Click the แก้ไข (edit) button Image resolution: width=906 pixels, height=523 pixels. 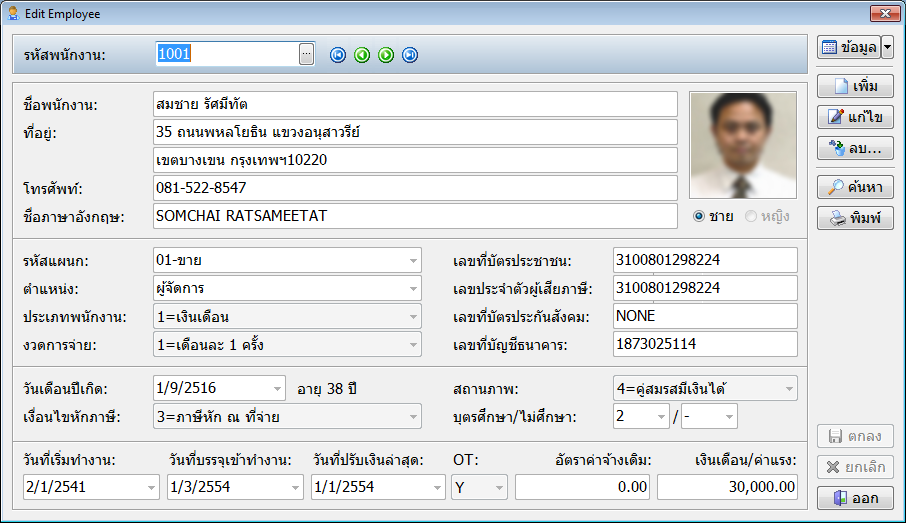[855, 118]
